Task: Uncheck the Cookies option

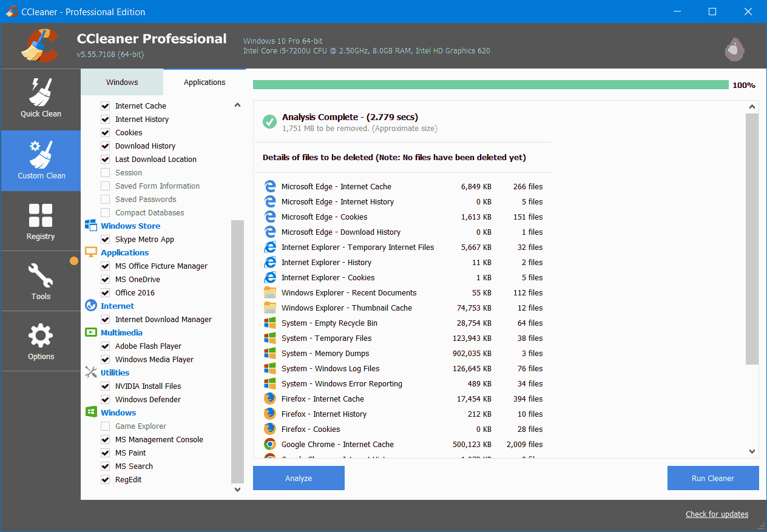Action: (x=106, y=132)
